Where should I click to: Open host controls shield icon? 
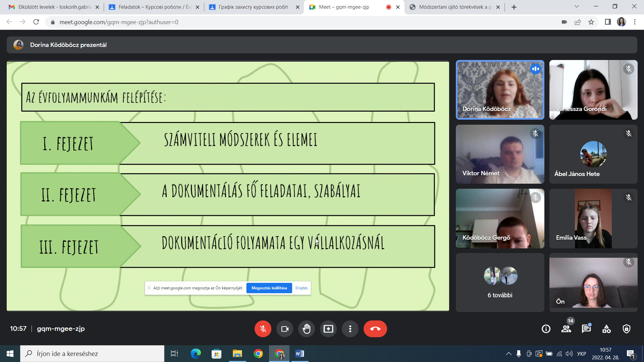[x=627, y=329]
